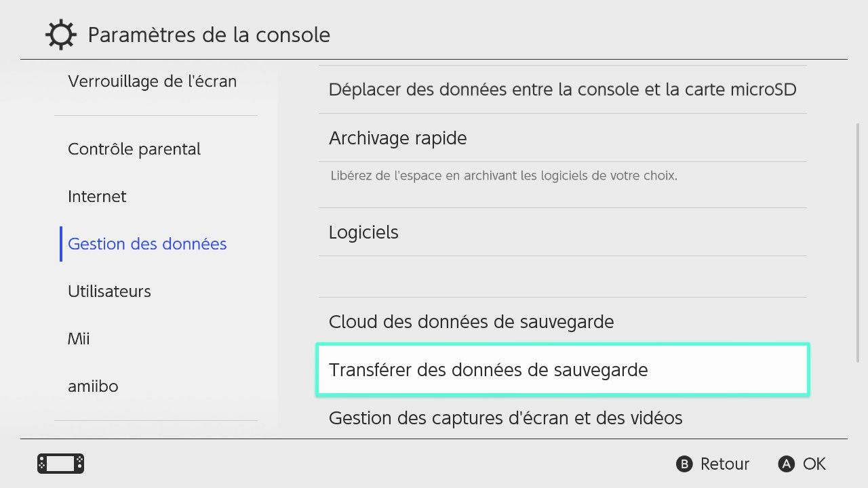Click the B button icon next to Retour
The image size is (868, 488).
point(684,464)
